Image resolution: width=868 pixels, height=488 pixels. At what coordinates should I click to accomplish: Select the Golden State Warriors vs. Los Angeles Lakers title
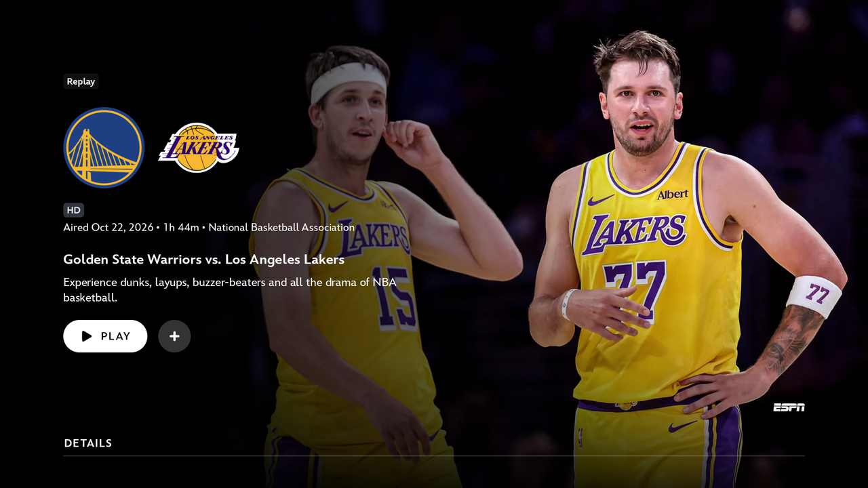204,260
